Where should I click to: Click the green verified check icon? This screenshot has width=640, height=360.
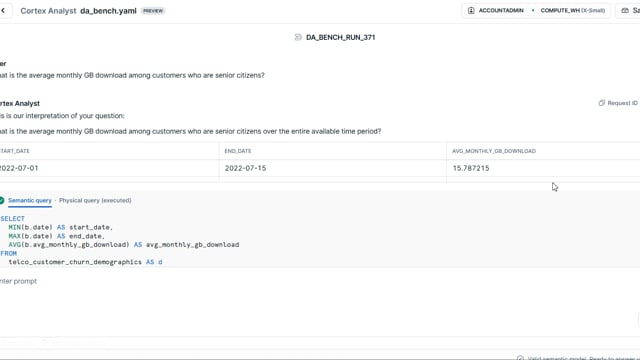tap(2, 200)
